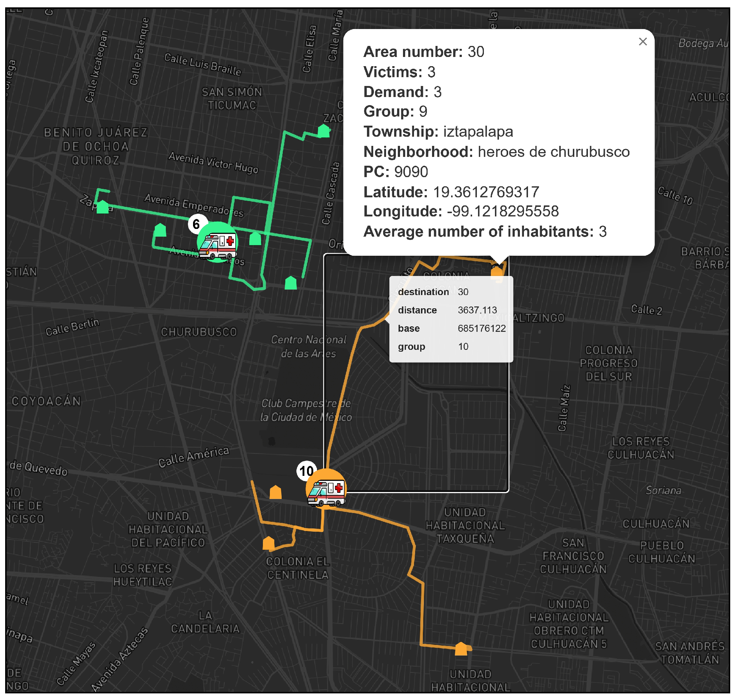Close the Area number 30 popup
735x700 pixels.
(x=642, y=42)
